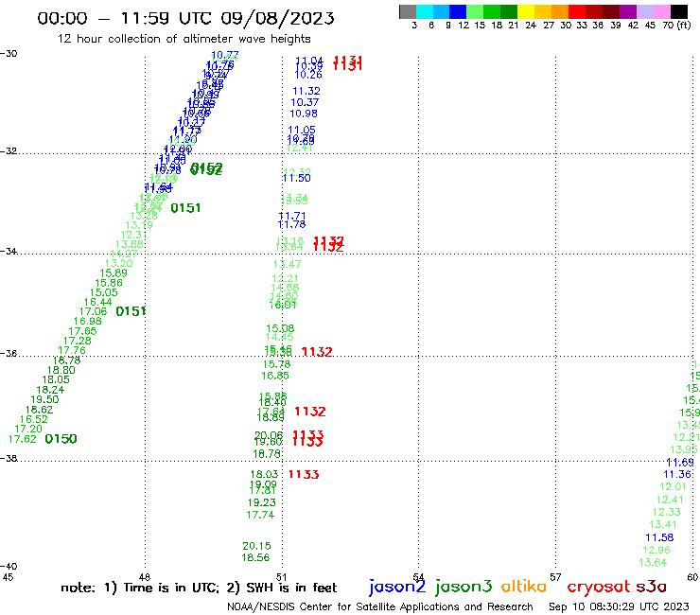Screen dimensions: 700x615
Task: Click the green value 15.78
Action: click(x=277, y=364)
